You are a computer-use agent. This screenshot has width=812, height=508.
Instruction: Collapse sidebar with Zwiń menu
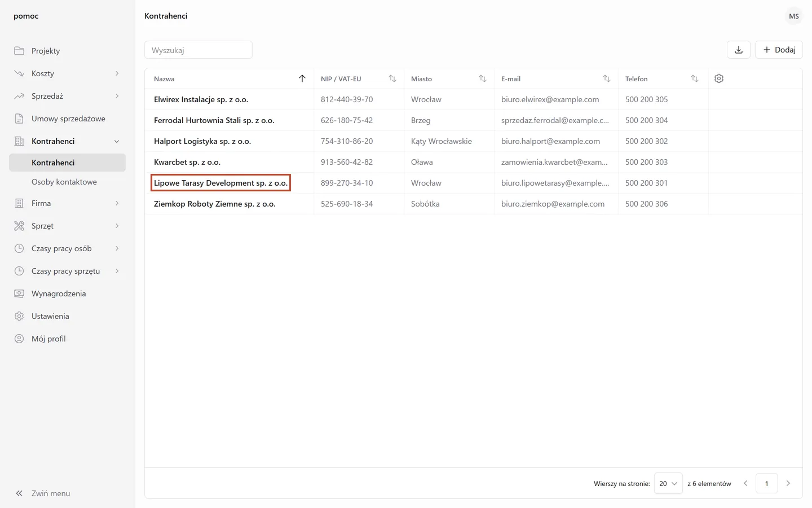[x=42, y=493]
